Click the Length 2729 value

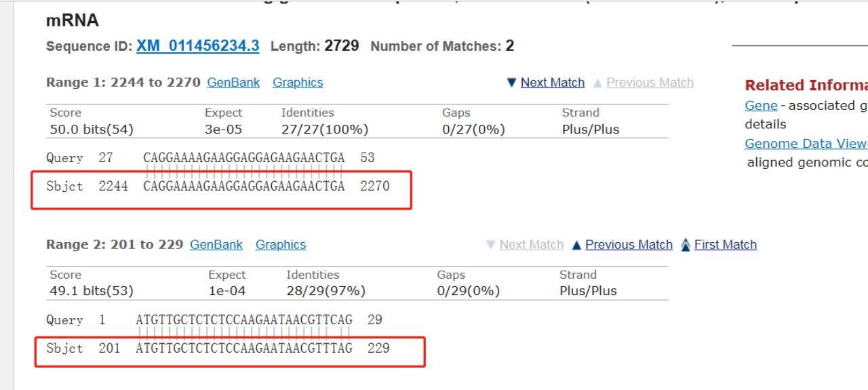342,46
